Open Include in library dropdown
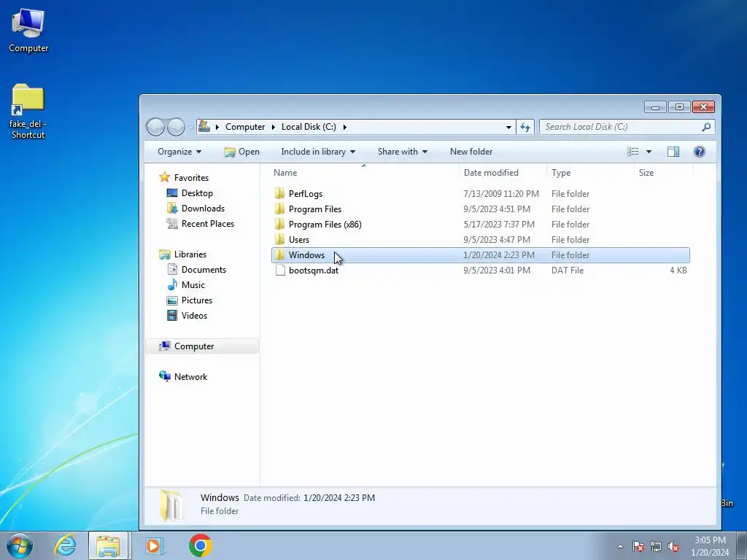747x560 pixels. pyautogui.click(x=318, y=152)
